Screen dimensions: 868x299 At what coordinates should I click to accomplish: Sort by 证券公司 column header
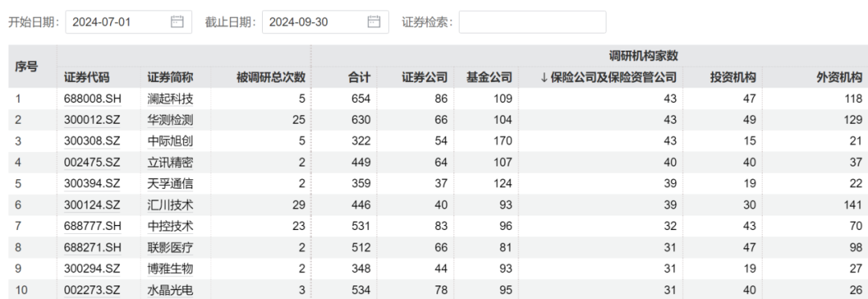point(424,77)
